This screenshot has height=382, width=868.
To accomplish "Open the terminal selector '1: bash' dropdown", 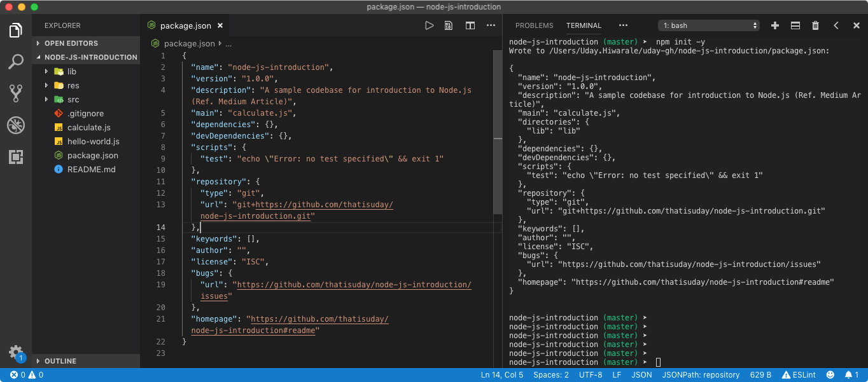I will point(709,25).
